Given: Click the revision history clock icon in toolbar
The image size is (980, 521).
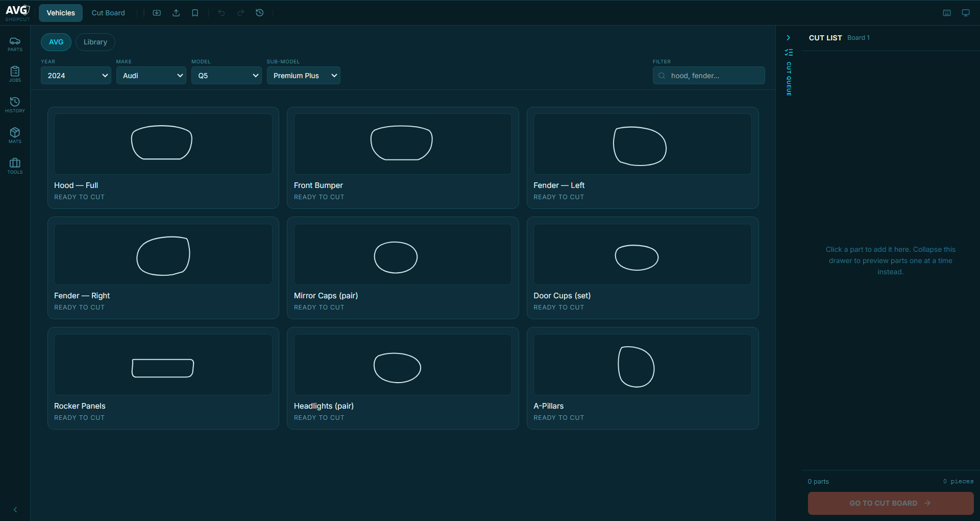Looking at the screenshot, I should click(260, 13).
